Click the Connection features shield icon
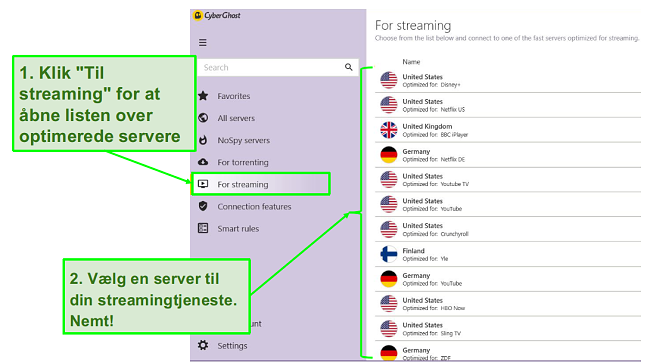This screenshot has width=650, height=362. 203,206
